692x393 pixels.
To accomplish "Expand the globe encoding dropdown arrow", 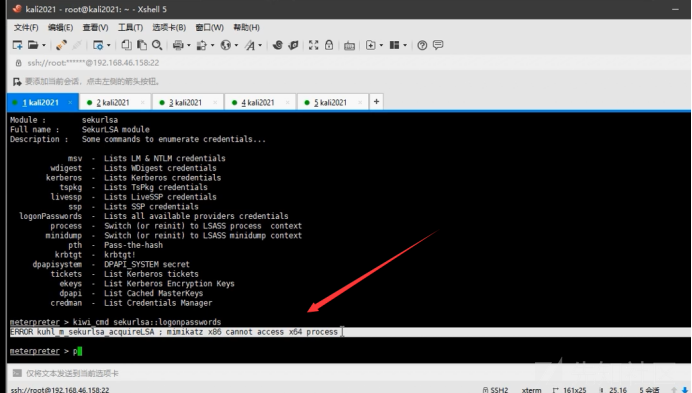I will pos(236,45).
